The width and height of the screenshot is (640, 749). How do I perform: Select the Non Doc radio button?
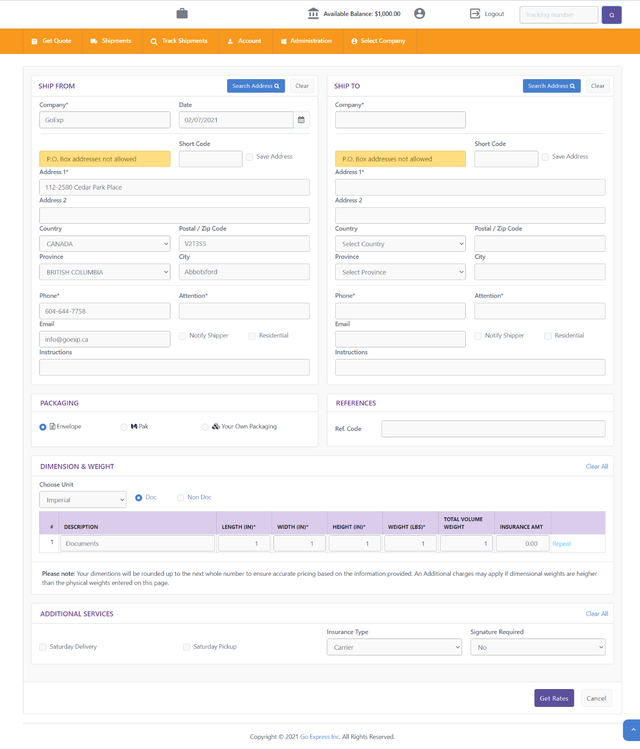point(181,497)
